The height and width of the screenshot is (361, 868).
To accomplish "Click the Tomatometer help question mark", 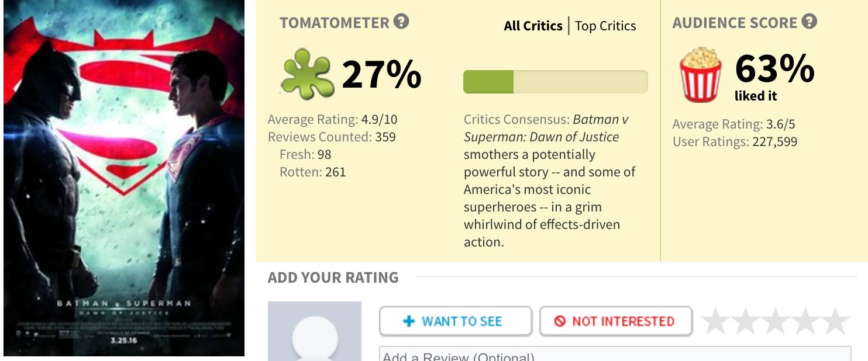I will (401, 22).
